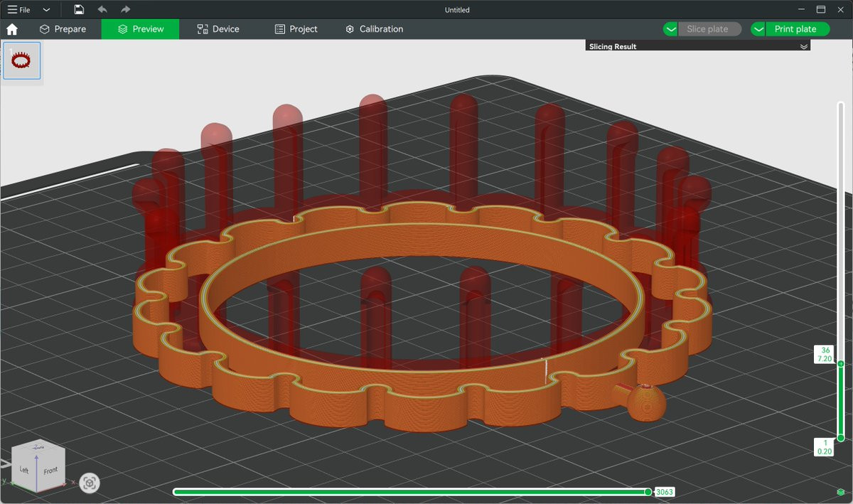Click the Left face of the view cube
Screen dimensions: 853x504
pyautogui.click(x=24, y=470)
